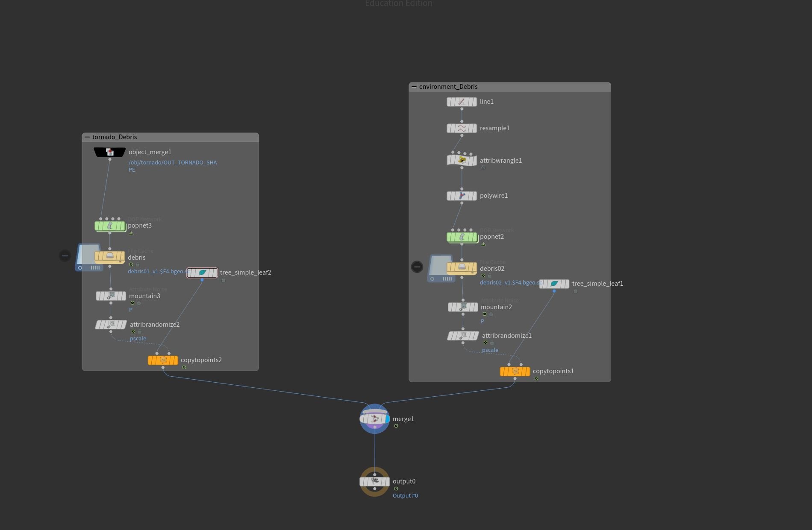Select the object_merge1 node icon

click(x=110, y=152)
